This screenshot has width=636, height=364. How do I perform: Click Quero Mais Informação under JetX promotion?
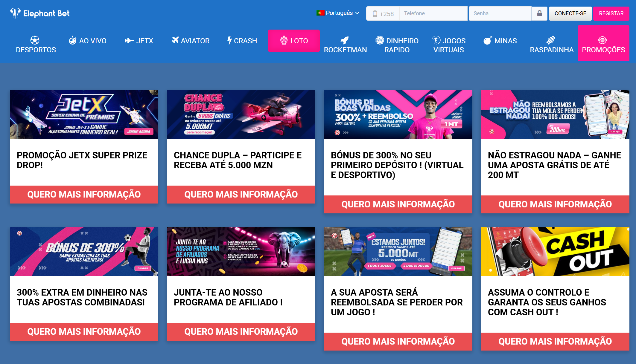84,194
